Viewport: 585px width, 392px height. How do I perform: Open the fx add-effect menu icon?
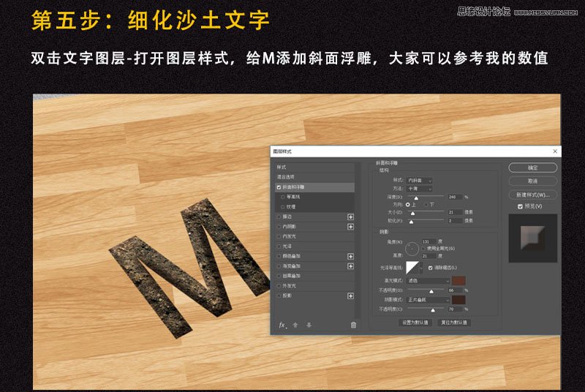[x=282, y=325]
